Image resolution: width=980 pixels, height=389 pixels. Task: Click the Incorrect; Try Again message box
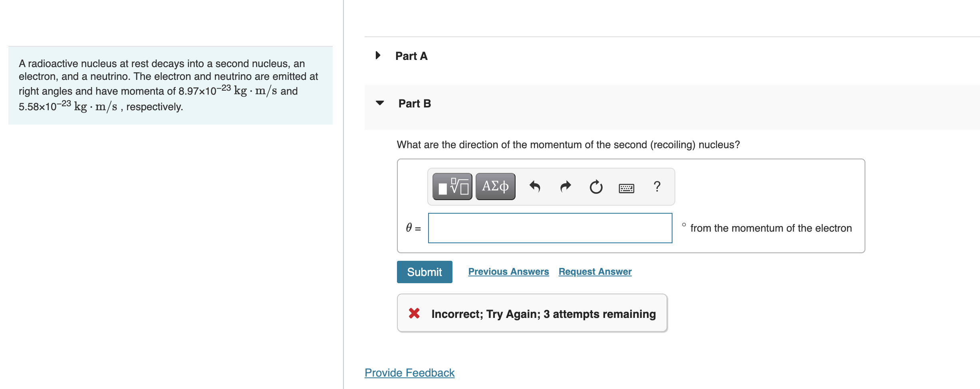tap(531, 313)
